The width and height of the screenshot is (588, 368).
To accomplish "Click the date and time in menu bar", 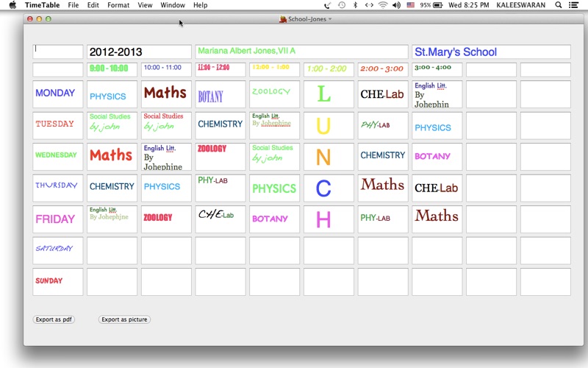I will click(x=469, y=5).
